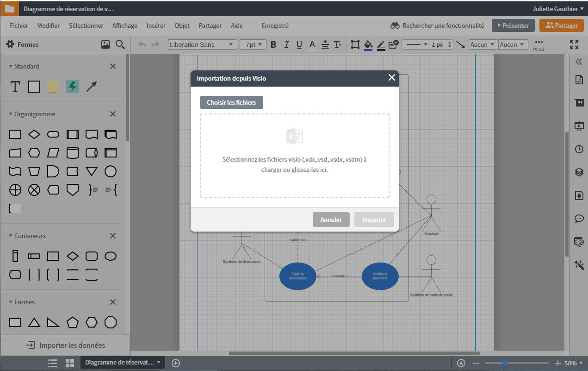The width and height of the screenshot is (588, 371).
Task: Open the Liberation Sans font dropdown
Action: point(202,44)
